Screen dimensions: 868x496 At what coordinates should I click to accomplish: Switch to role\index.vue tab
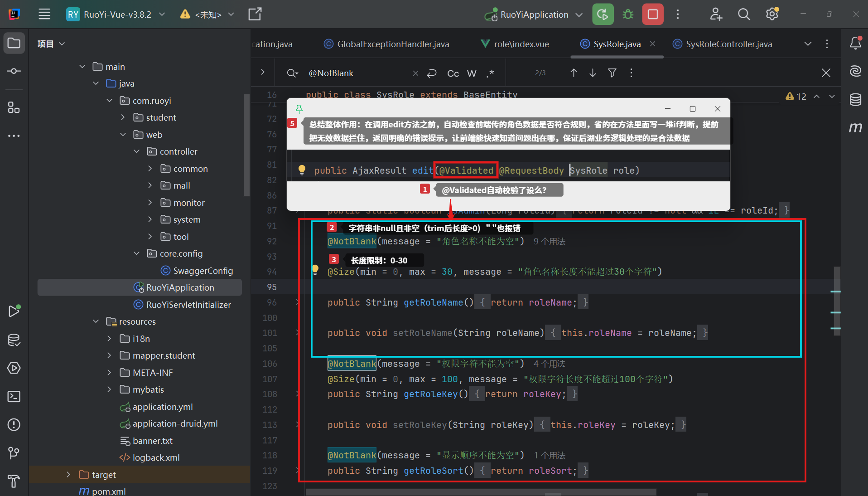[515, 44]
